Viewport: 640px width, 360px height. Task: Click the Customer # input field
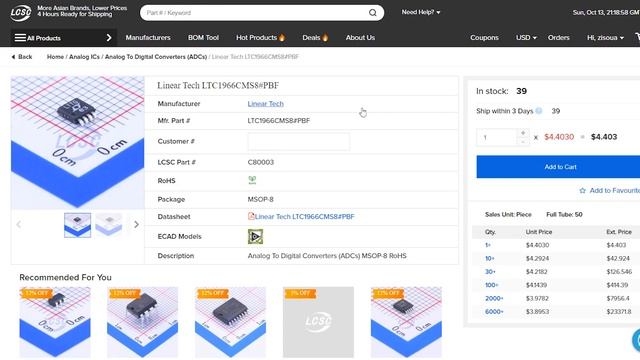(x=298, y=141)
